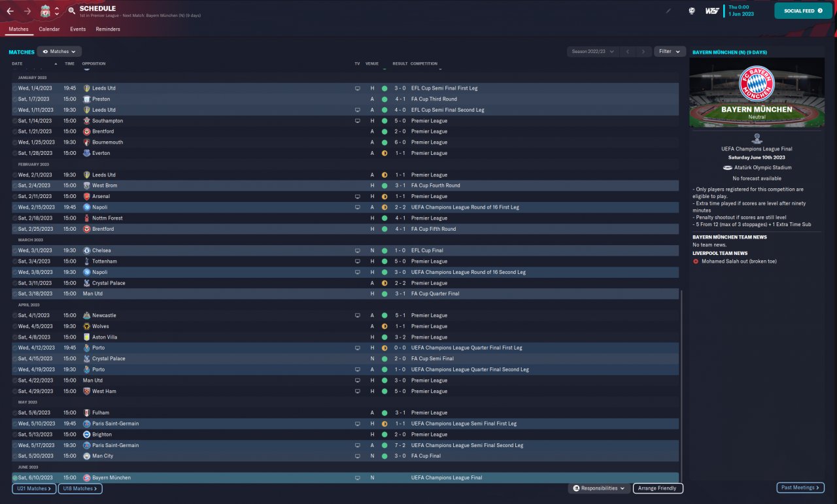Switch to the Reminders tab
This screenshot has height=504, width=837.
[108, 29]
